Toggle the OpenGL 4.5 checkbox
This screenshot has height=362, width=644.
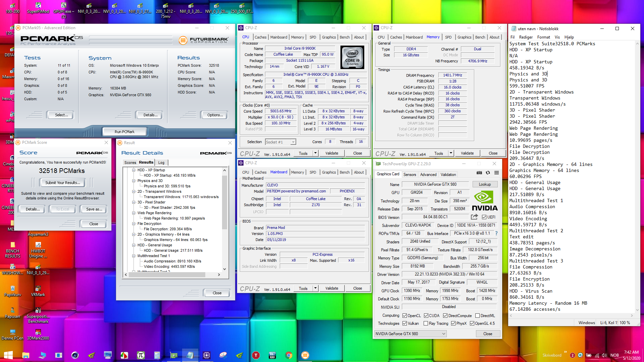472,323
